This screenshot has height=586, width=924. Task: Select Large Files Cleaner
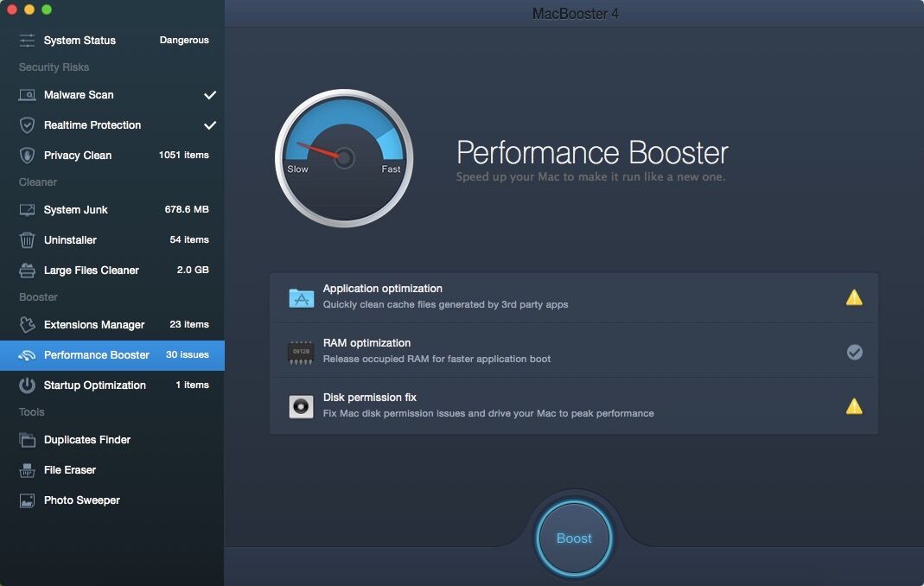tap(112, 271)
